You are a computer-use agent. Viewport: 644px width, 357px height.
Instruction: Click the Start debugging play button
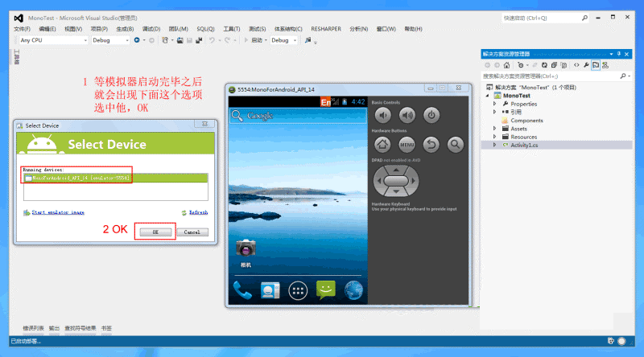tap(246, 40)
